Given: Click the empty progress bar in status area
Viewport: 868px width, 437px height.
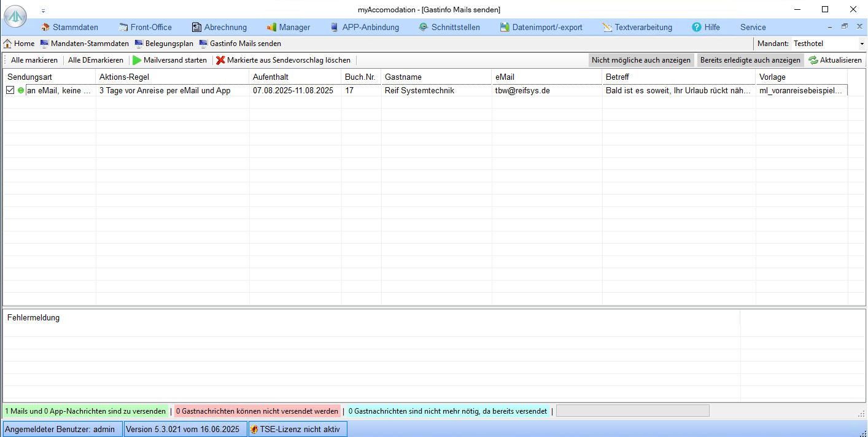Looking at the screenshot, I should tap(632, 411).
